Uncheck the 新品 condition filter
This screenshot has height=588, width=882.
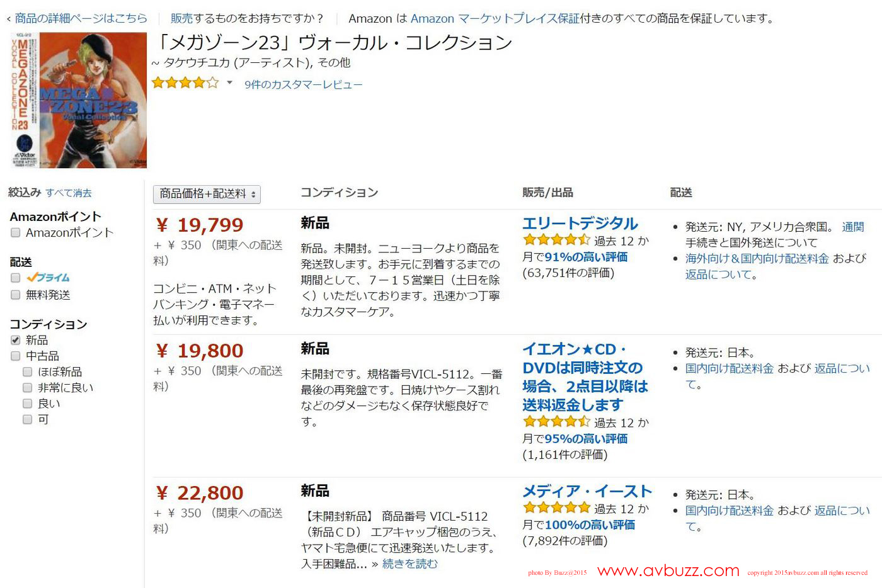16,340
